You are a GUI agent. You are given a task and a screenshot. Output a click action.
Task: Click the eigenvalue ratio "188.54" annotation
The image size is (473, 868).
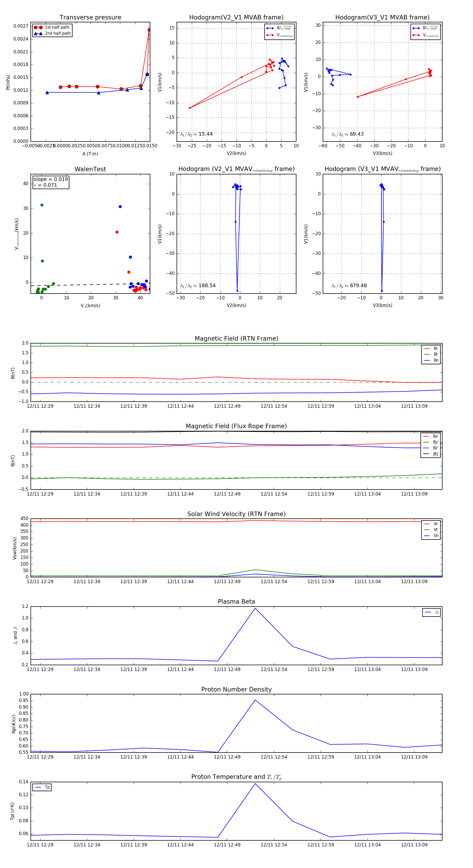(198, 286)
